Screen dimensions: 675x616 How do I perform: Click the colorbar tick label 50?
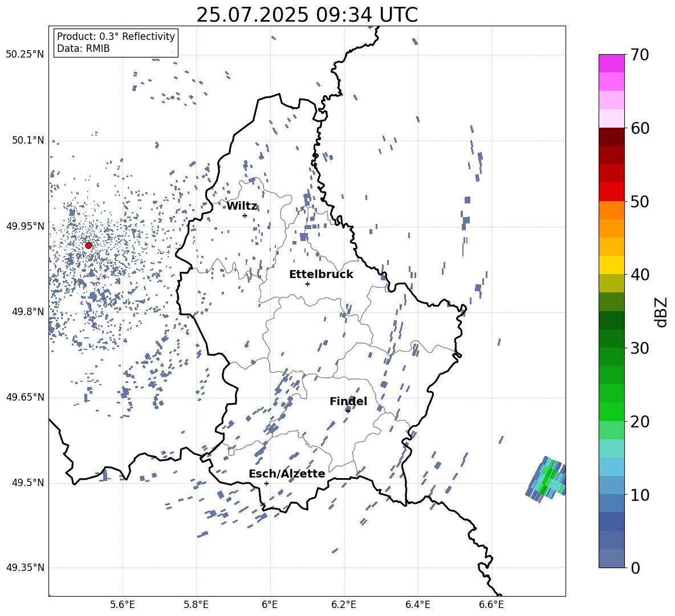tap(640, 201)
